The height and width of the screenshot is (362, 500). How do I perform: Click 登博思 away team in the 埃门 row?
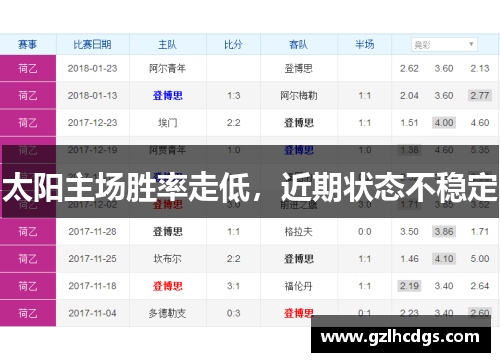pyautogui.click(x=298, y=123)
